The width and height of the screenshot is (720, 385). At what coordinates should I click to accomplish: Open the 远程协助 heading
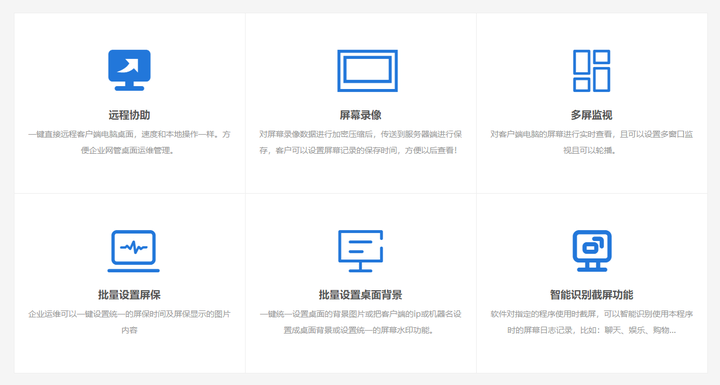pyautogui.click(x=129, y=115)
